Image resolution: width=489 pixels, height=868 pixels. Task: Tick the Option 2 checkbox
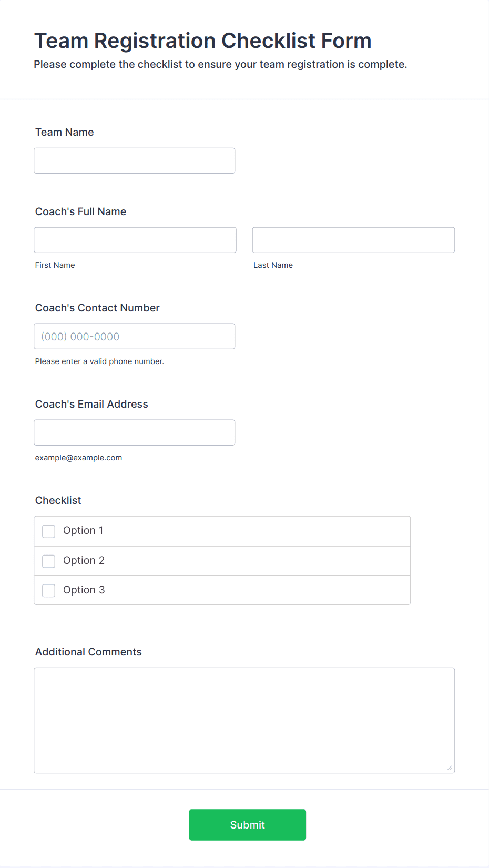(x=49, y=561)
